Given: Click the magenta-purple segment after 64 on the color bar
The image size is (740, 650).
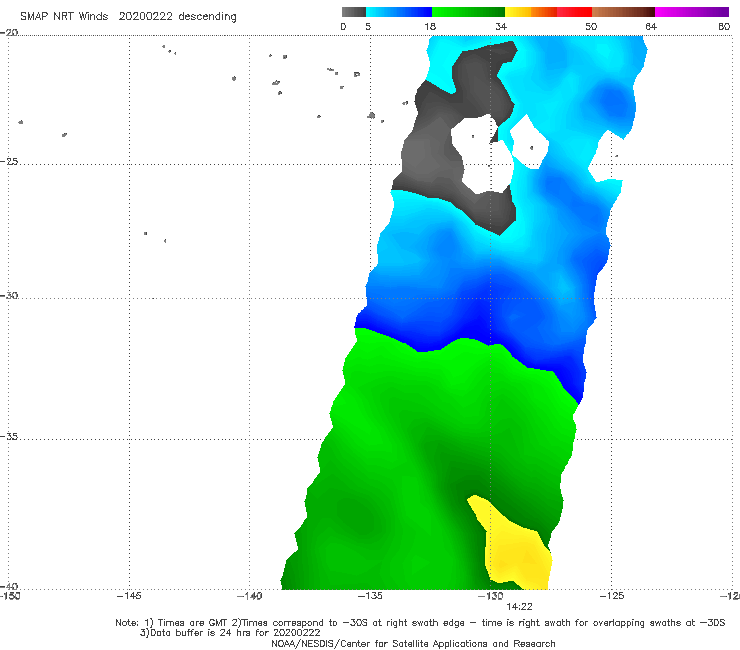Looking at the screenshot, I should (692, 12).
